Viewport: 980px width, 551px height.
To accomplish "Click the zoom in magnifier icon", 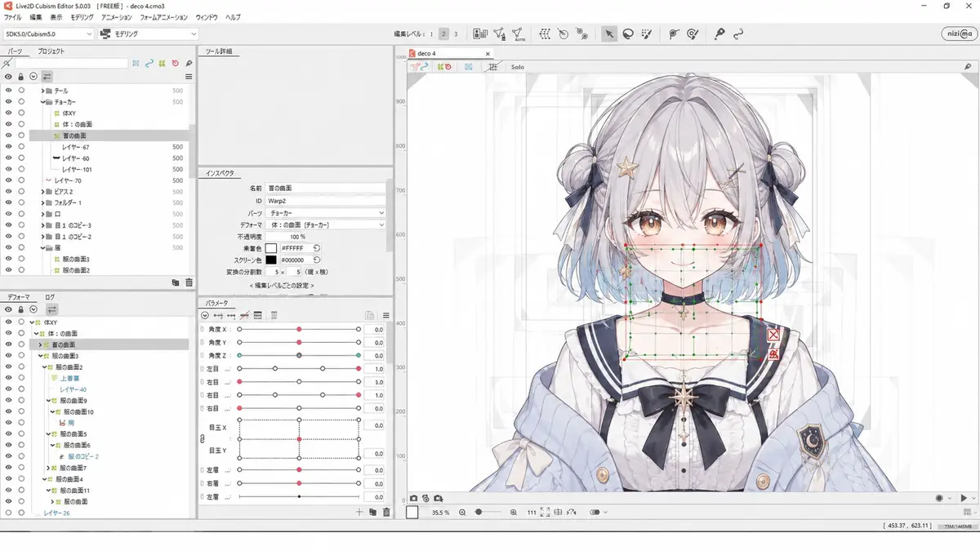I will click(514, 513).
